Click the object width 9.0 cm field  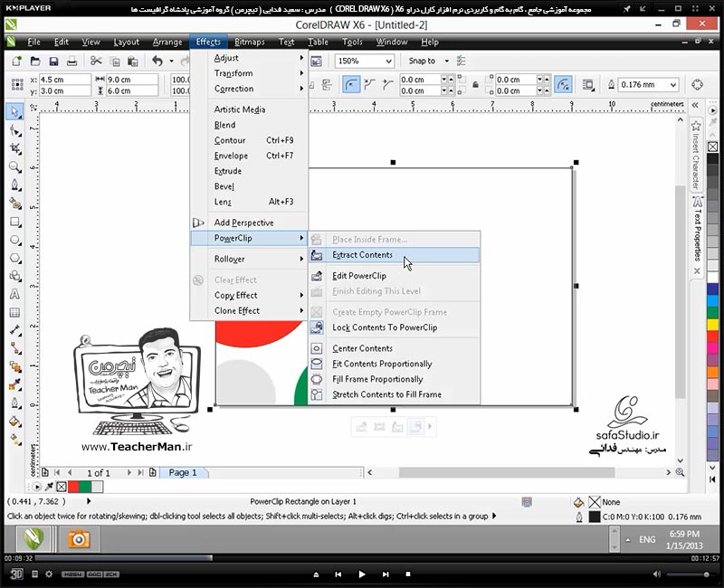point(132,80)
